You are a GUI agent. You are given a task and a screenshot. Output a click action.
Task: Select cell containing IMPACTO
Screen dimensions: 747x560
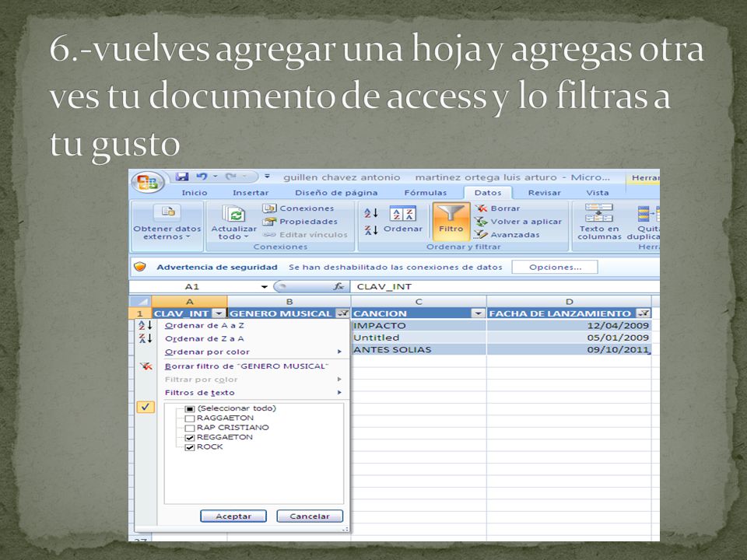click(x=419, y=326)
